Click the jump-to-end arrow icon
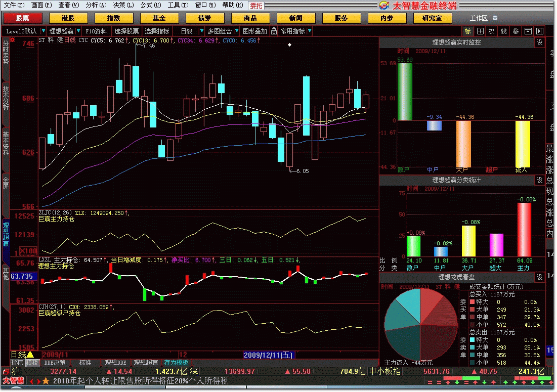The width and height of the screenshot is (557, 392). pyautogui.click(x=540, y=31)
